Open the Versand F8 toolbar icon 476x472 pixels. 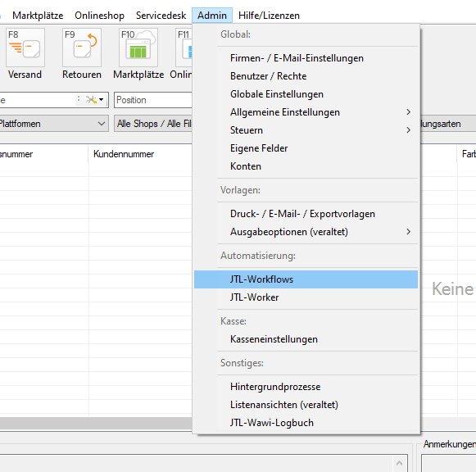point(25,48)
